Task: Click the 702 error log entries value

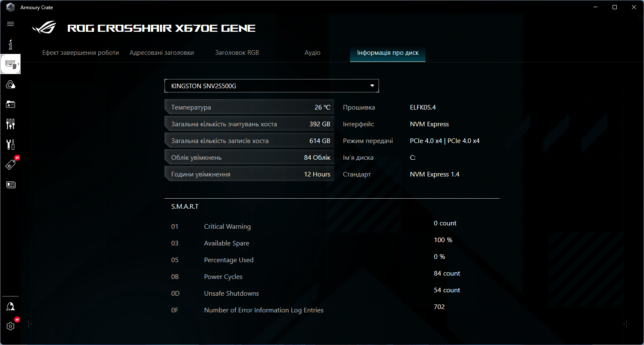Action: pyautogui.click(x=439, y=307)
